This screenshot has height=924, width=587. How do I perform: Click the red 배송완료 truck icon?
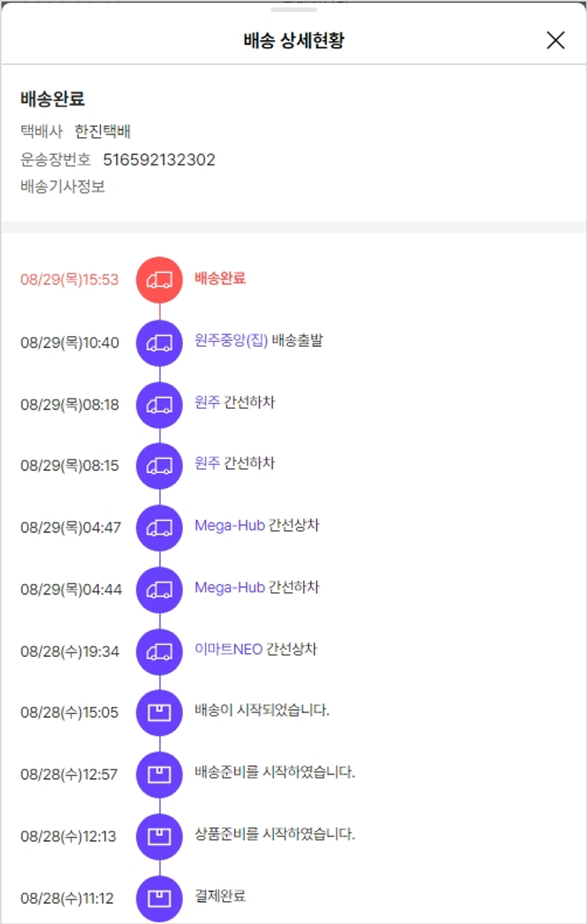tap(160, 280)
